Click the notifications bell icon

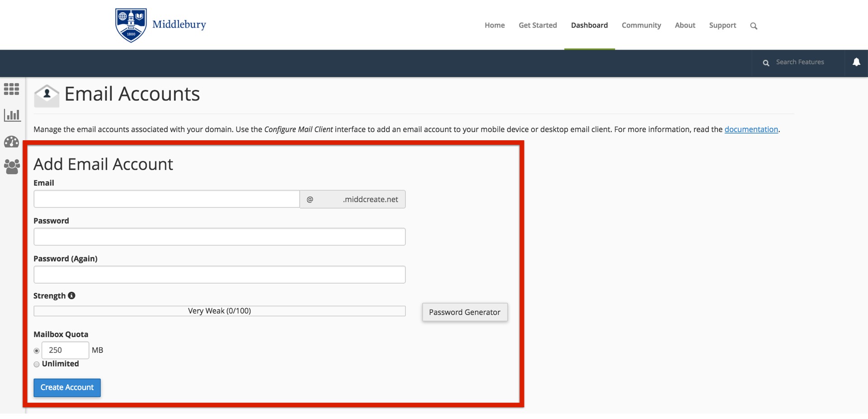(x=856, y=62)
